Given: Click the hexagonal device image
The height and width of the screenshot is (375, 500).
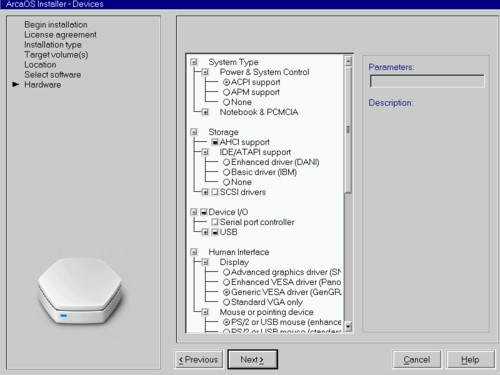Looking at the screenshot, I should pos(80,291).
